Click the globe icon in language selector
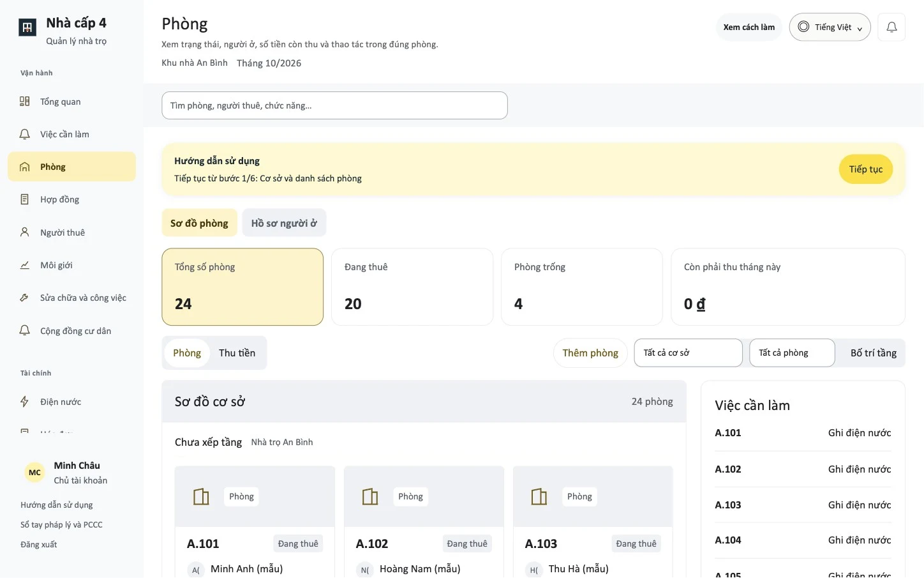Screen dimensions: 924x578 click(803, 27)
